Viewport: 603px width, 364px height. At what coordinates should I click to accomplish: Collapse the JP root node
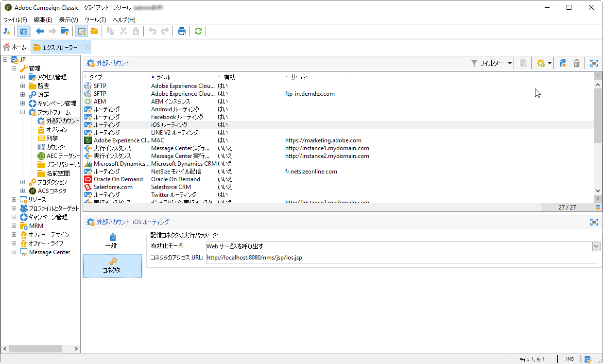5,60
